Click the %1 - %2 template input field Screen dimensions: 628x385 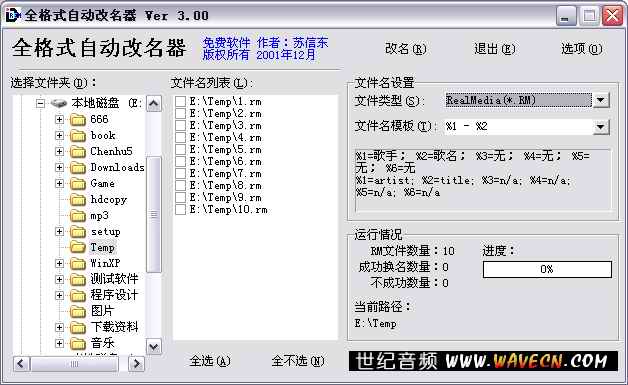(518, 127)
